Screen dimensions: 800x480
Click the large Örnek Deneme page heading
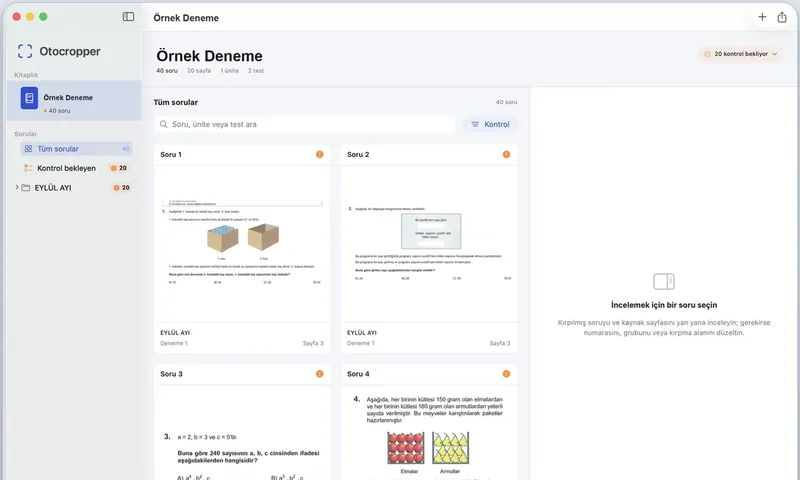[x=209, y=56]
